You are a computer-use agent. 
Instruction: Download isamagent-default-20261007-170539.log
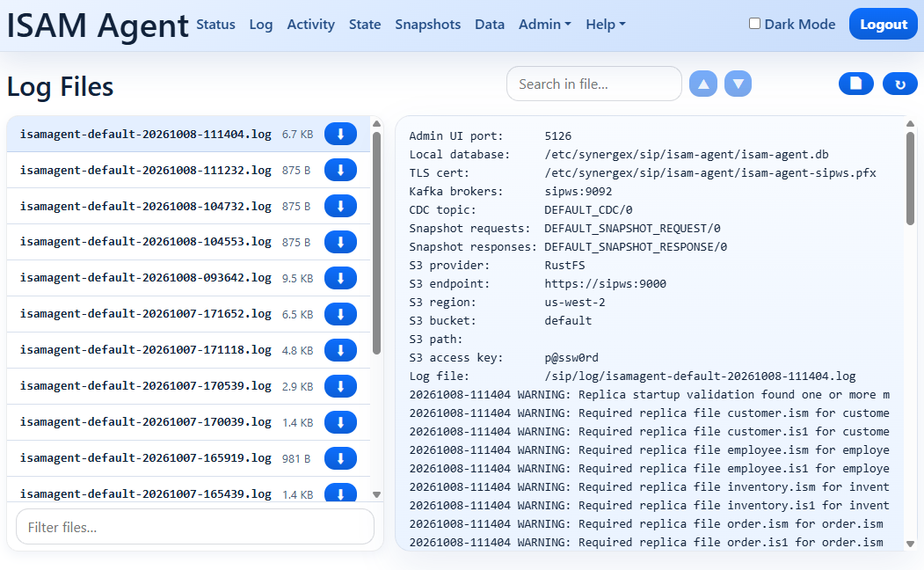340,385
